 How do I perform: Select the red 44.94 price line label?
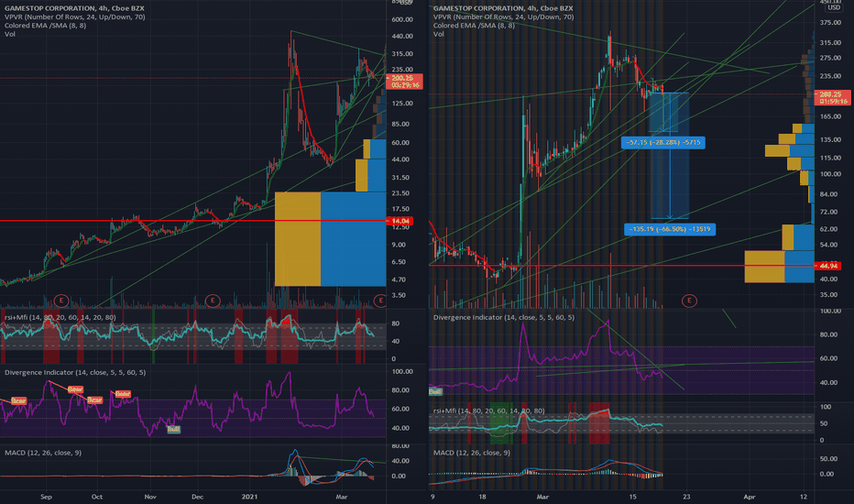click(x=828, y=266)
